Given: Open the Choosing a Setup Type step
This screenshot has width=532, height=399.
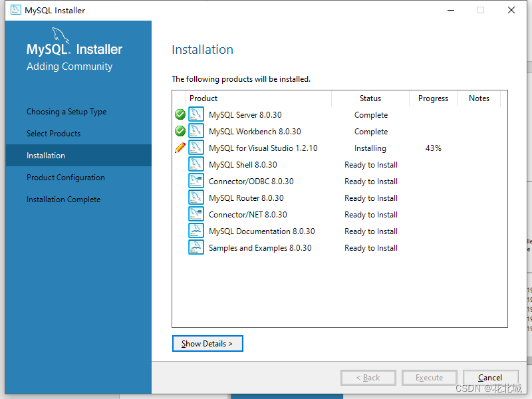Looking at the screenshot, I should [66, 112].
